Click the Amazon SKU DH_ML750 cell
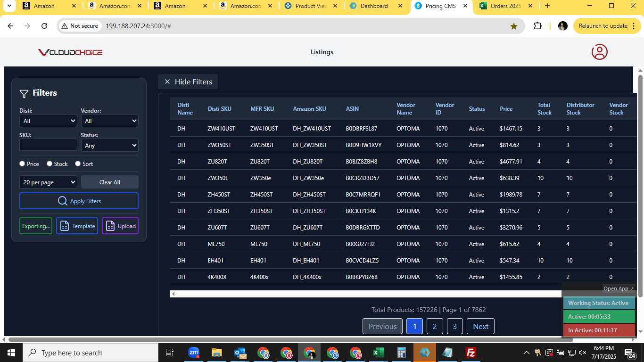This screenshot has height=362, width=644. pyautogui.click(x=306, y=244)
